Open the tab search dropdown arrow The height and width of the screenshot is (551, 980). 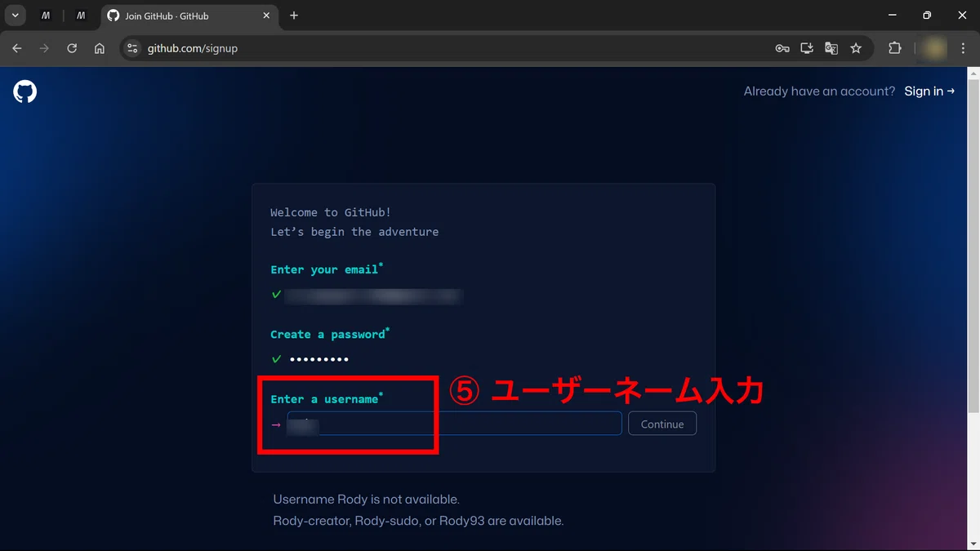click(15, 16)
